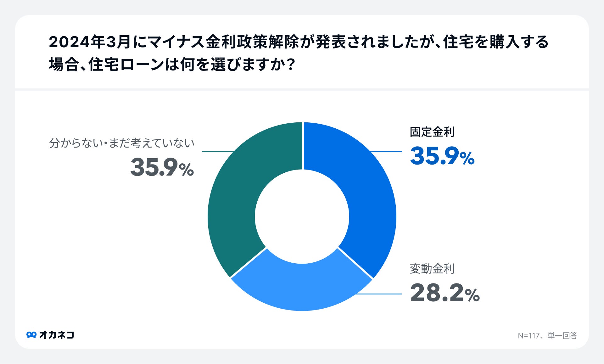Select the light blue 変動金利 donut segment
The image size is (604, 364).
301,286
